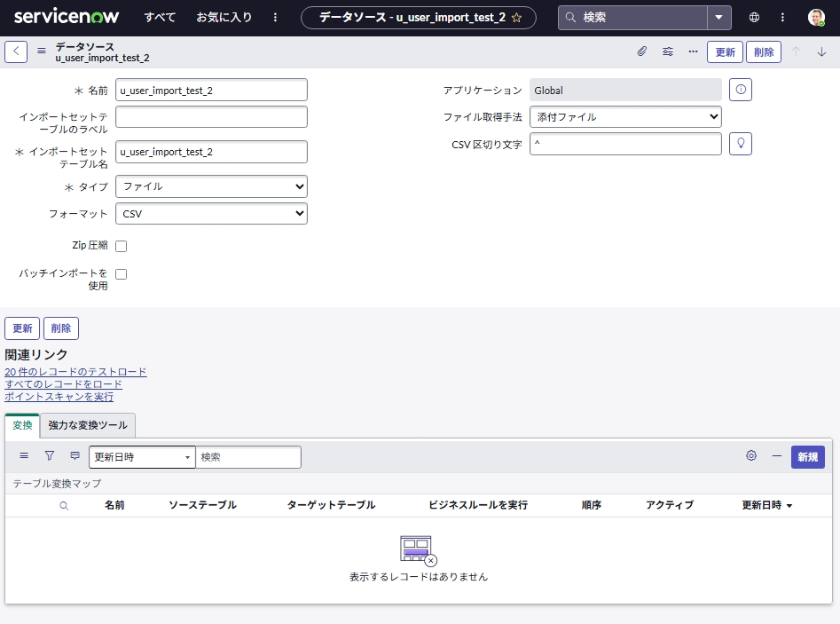Star the data source as favorite
Image resolution: width=840 pixels, height=624 pixels.
pos(517,18)
